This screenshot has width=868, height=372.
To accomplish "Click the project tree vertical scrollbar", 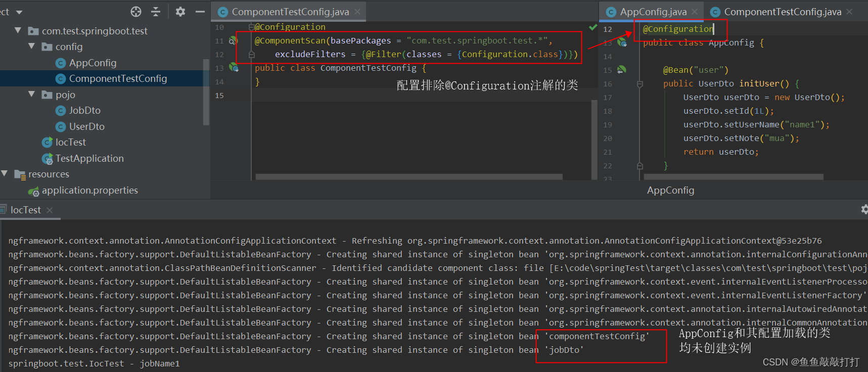I will [x=206, y=92].
